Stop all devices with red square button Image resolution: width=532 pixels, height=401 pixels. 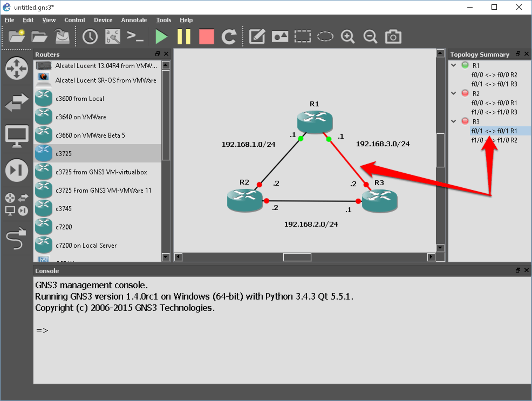pyautogui.click(x=206, y=37)
